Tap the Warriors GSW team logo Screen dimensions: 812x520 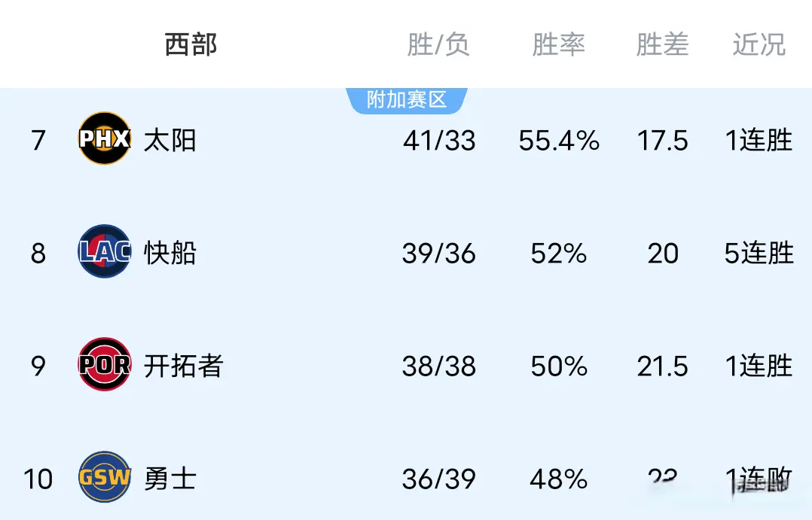(x=105, y=478)
